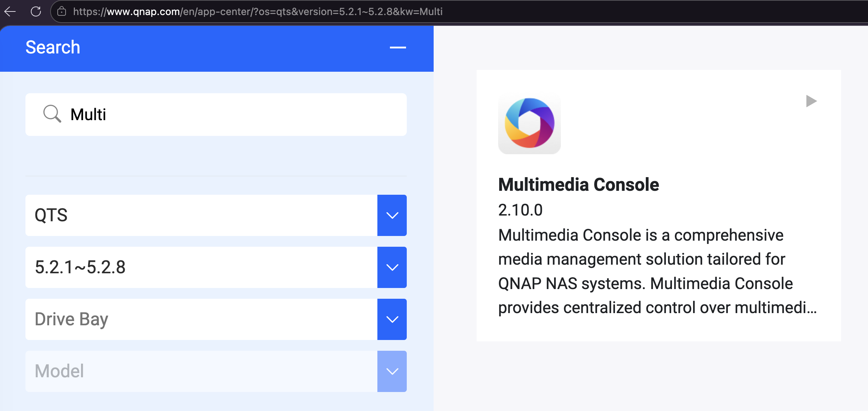The height and width of the screenshot is (411, 868).
Task: Click the 2.10.0 version number text
Action: pos(520,210)
